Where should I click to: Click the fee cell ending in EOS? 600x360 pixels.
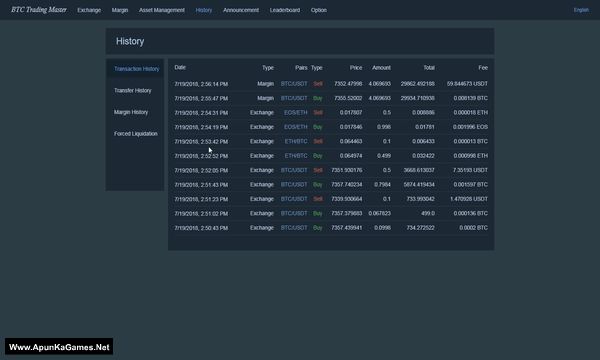click(470, 127)
